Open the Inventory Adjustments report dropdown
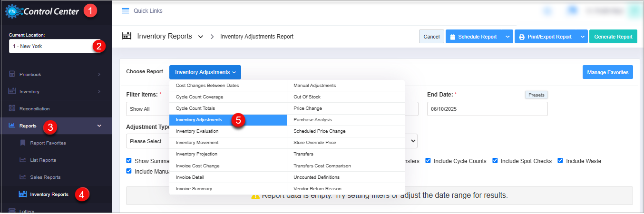 click(205, 72)
